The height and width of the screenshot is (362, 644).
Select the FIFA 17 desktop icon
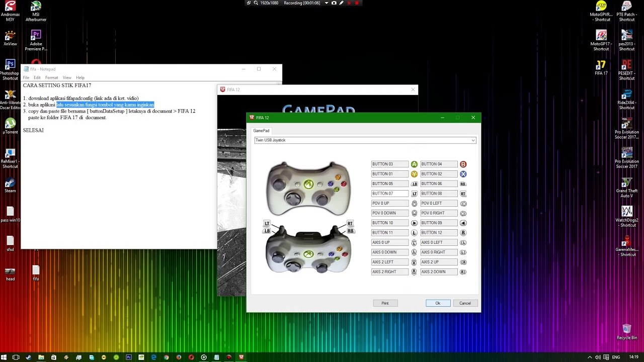[x=601, y=67]
